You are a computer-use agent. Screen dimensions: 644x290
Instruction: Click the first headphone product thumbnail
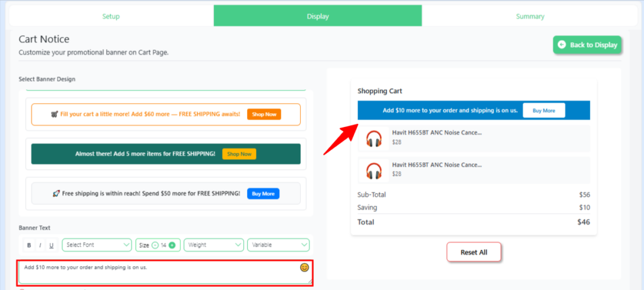[374, 138]
